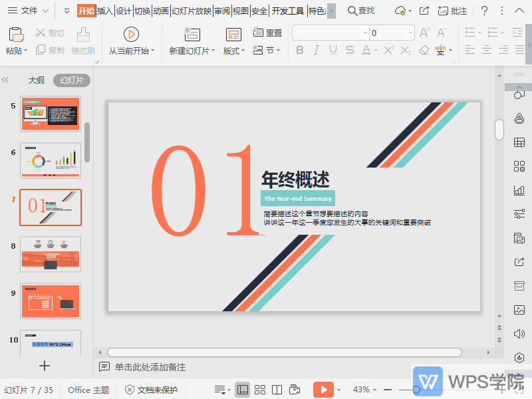The height and width of the screenshot is (399, 532).
Task: Apply underline formatting
Action: tap(331, 50)
